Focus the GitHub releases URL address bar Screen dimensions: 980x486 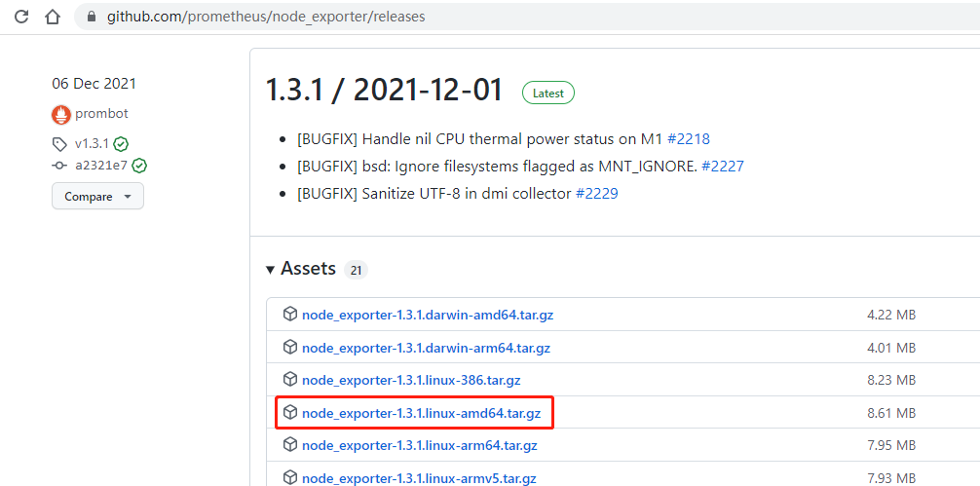pos(526,17)
